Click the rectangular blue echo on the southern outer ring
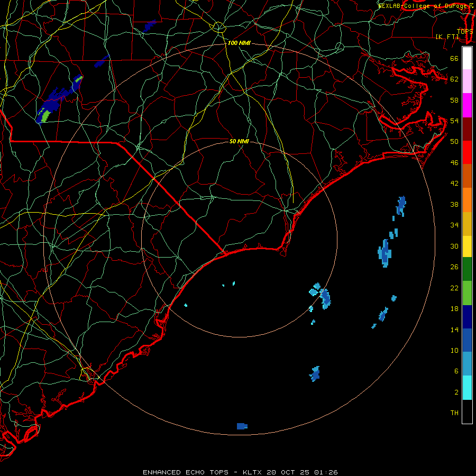 tap(242, 426)
